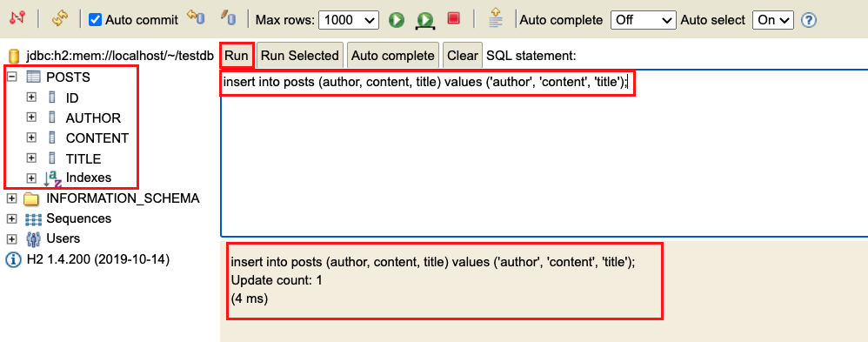Screen dimensions: 868x342
Task: Expand the ID column node
Action: 31,97
